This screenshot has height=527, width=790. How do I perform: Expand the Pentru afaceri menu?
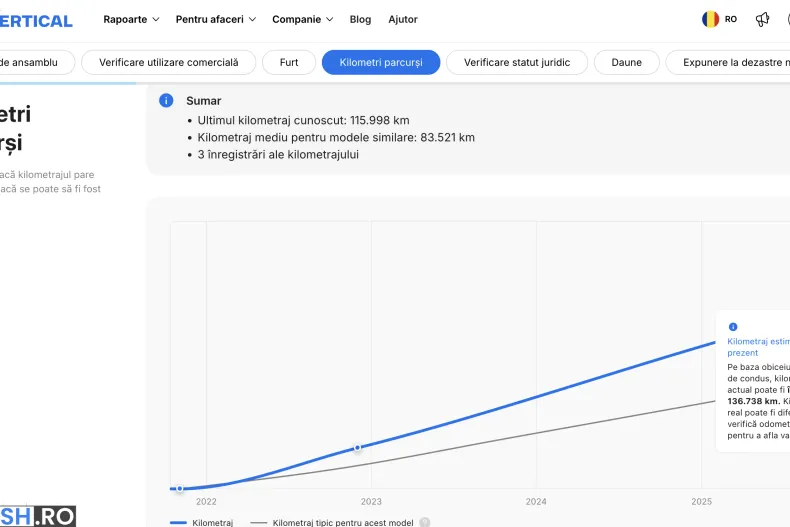pyautogui.click(x=216, y=19)
